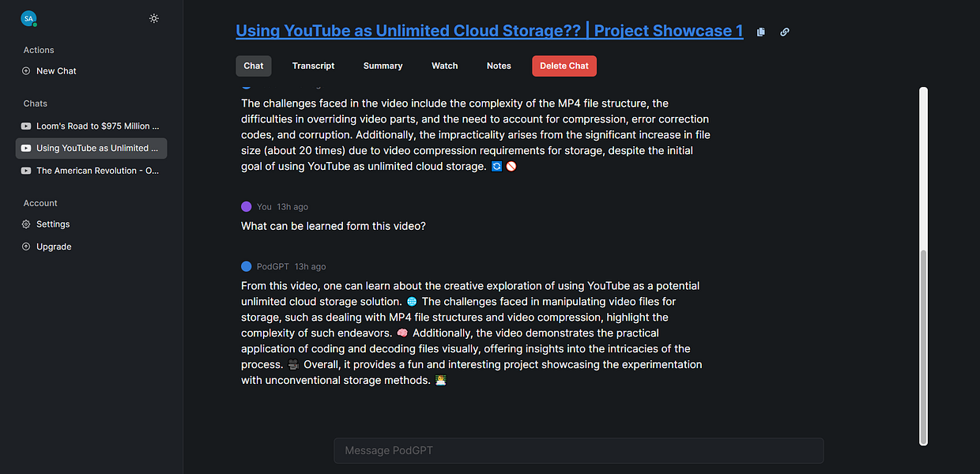Click the "Chats" section heading
The image size is (980, 474).
point(36,103)
